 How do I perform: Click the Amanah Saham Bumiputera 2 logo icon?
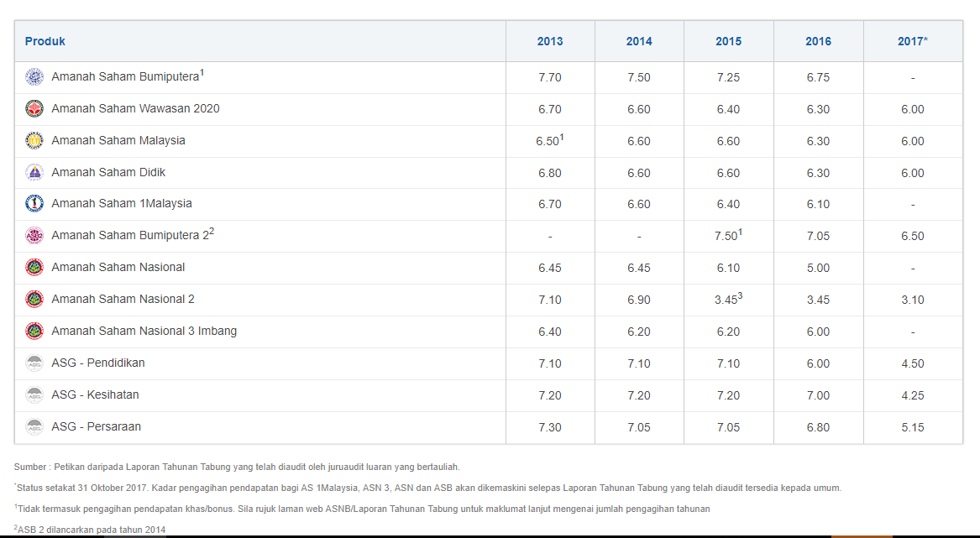click(x=34, y=236)
